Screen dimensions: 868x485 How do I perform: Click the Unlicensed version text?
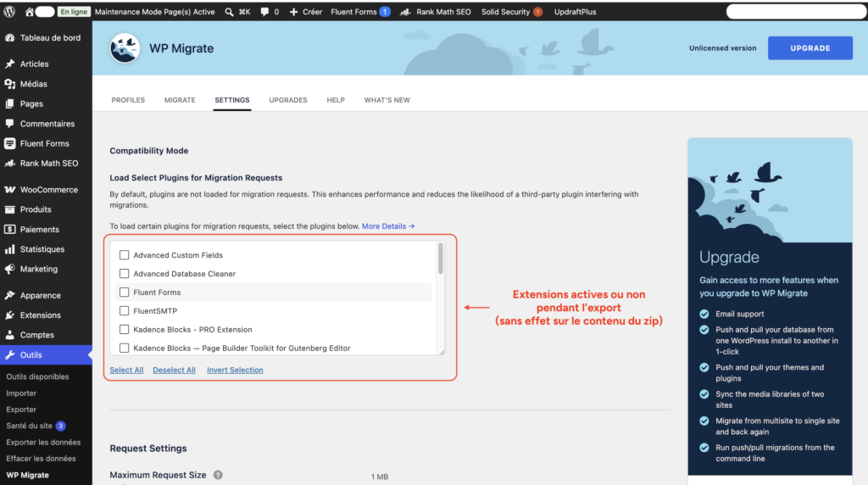click(722, 48)
